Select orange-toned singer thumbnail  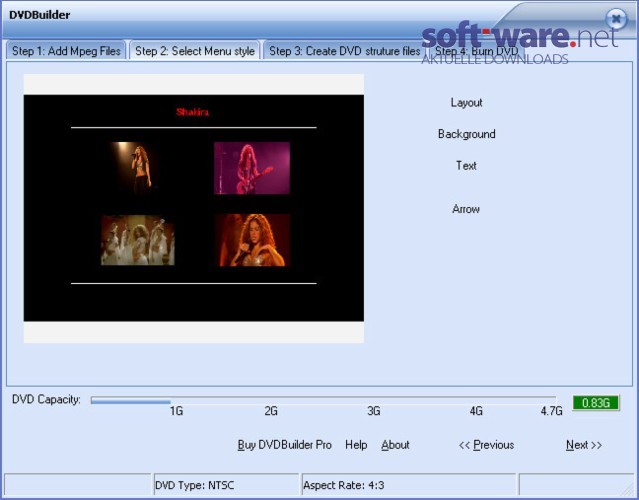coord(253,240)
